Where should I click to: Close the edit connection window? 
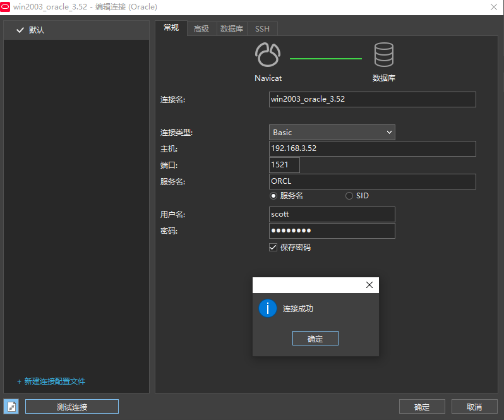[x=494, y=7]
